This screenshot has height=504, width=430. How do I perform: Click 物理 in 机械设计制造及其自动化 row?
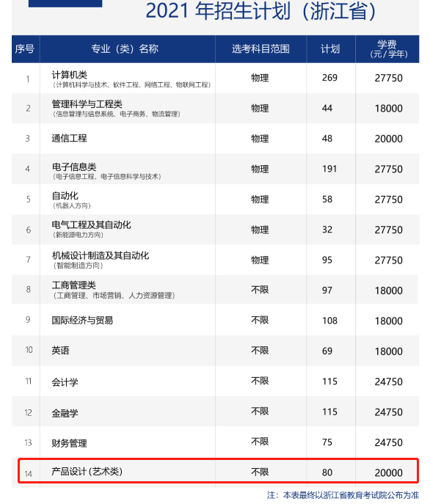click(260, 260)
